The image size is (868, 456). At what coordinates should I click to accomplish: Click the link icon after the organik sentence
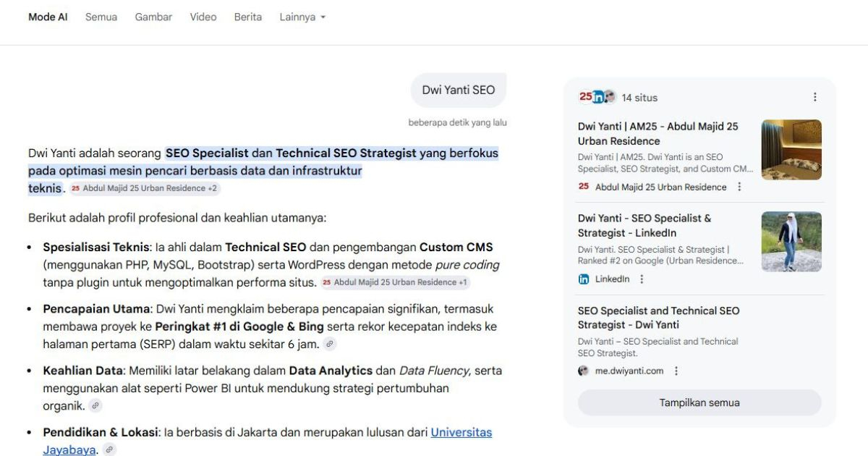tap(95, 405)
